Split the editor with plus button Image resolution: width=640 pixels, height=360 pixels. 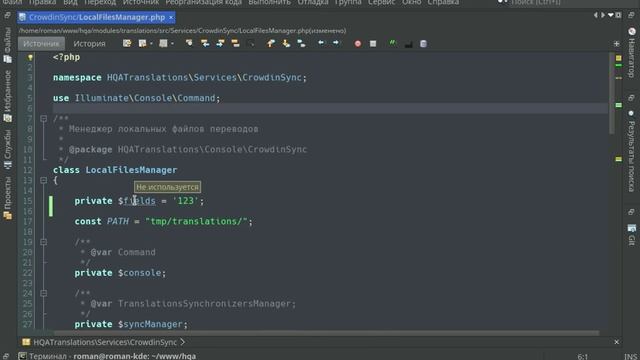coord(616,43)
